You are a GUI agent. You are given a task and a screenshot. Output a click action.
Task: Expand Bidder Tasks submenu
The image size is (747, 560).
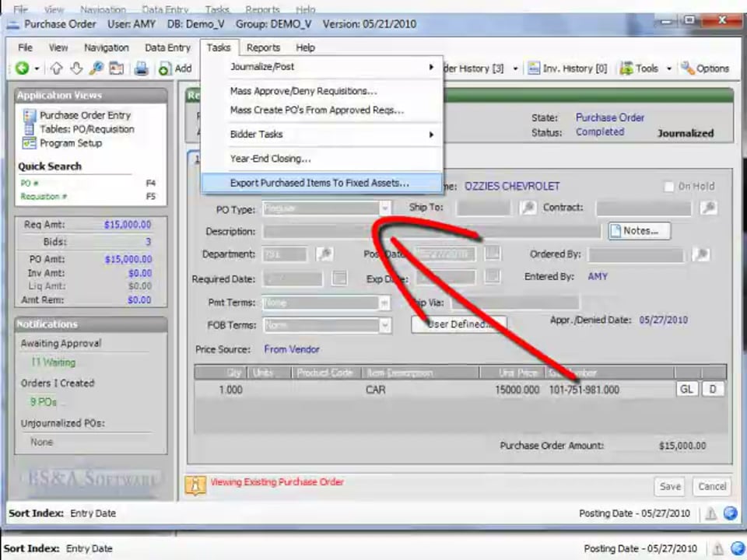click(x=322, y=135)
